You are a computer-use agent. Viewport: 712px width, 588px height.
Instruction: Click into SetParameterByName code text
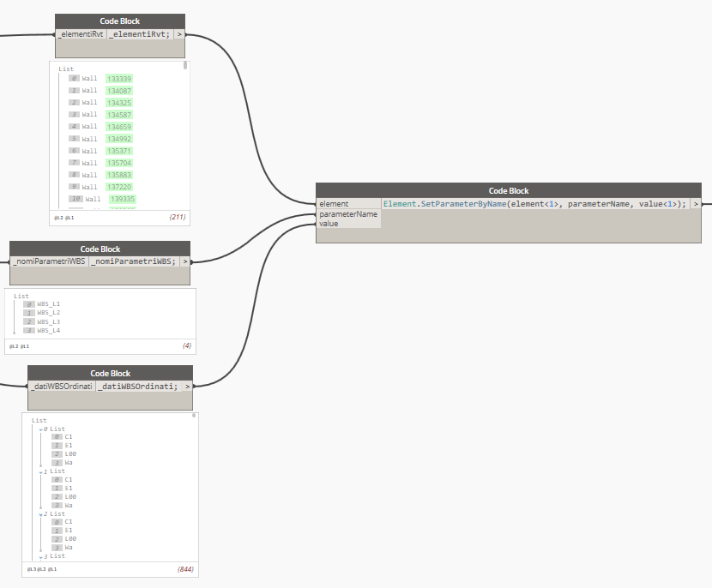pos(534,204)
